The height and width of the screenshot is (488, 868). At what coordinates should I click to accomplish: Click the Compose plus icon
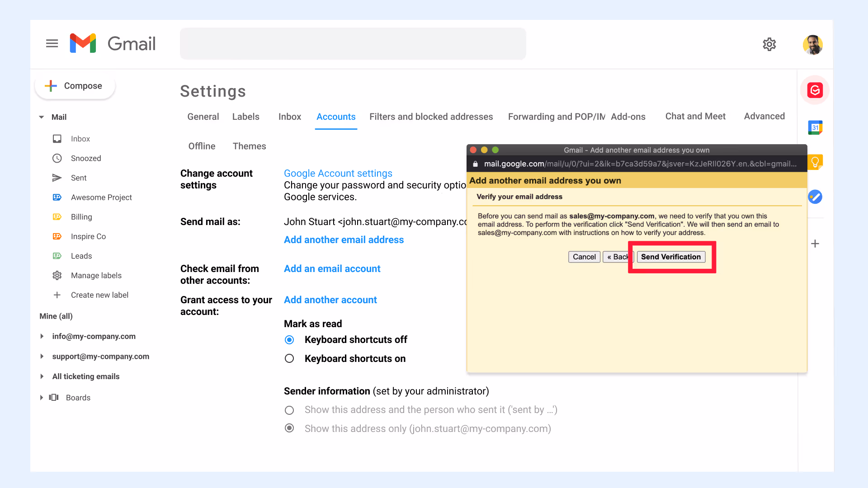pyautogui.click(x=51, y=86)
